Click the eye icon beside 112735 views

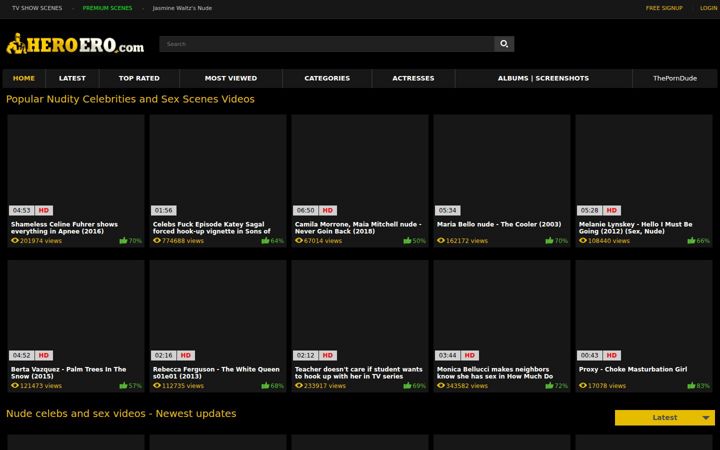click(x=157, y=386)
